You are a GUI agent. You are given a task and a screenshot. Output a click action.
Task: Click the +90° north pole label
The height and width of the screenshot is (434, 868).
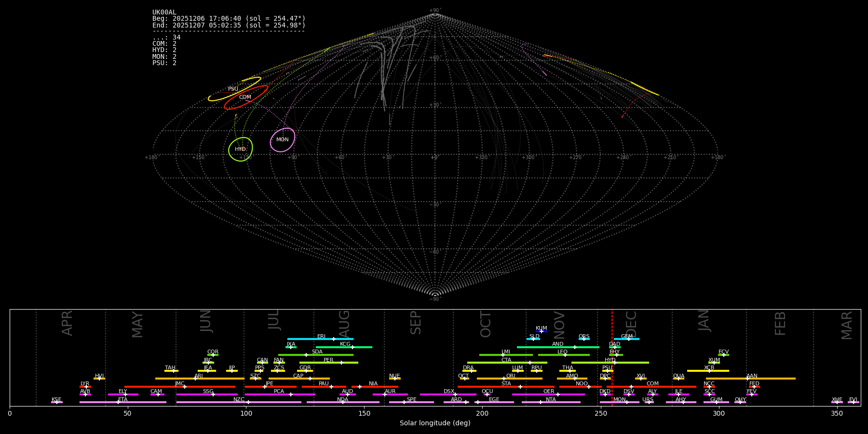(434, 11)
